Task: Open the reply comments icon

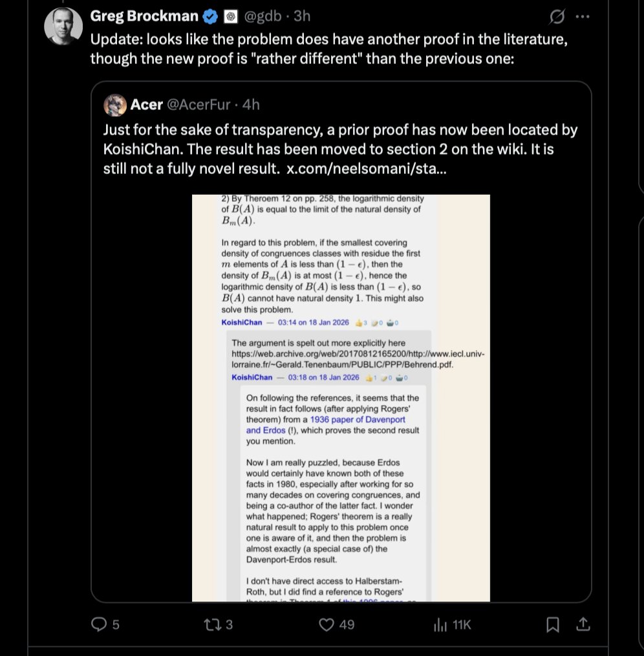Action: 99,624
